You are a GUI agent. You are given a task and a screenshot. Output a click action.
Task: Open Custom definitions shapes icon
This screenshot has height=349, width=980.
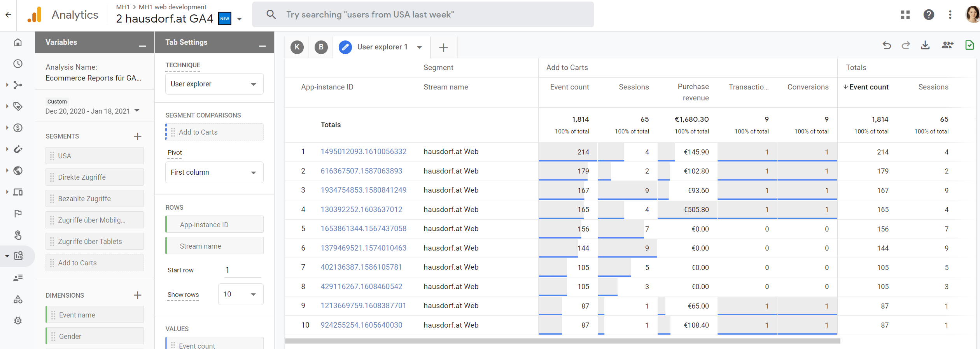click(18, 299)
